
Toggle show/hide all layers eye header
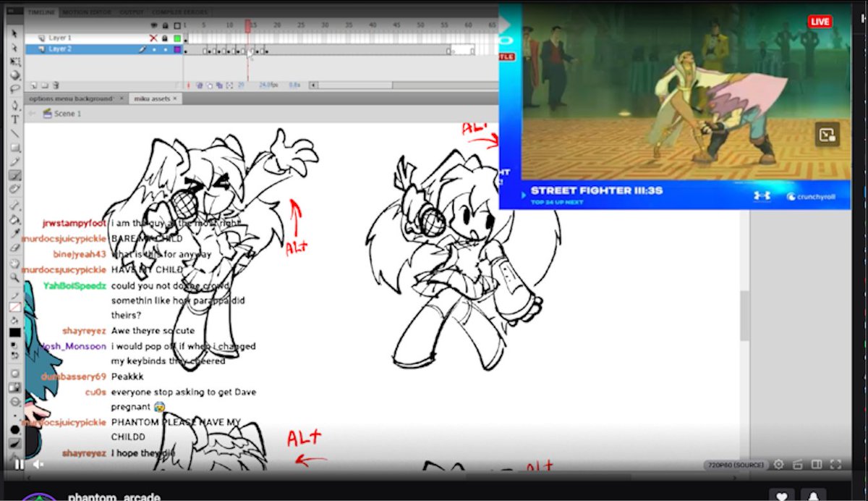click(x=153, y=26)
